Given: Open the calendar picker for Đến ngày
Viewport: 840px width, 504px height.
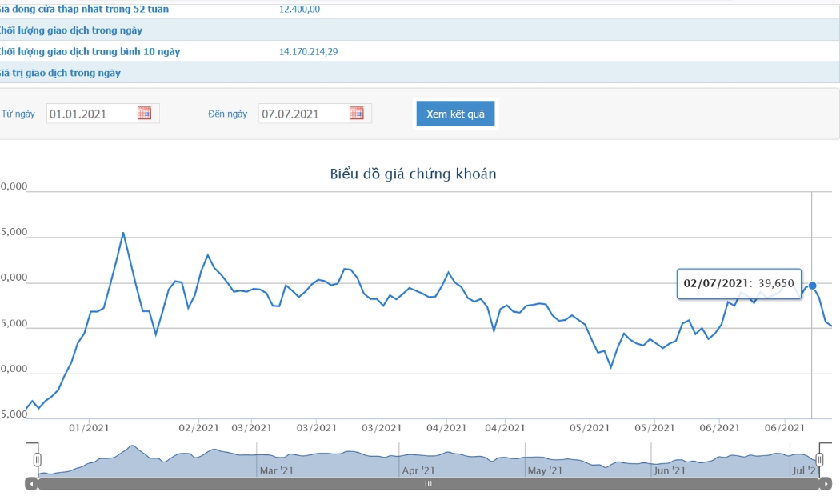Looking at the screenshot, I should 356,113.
